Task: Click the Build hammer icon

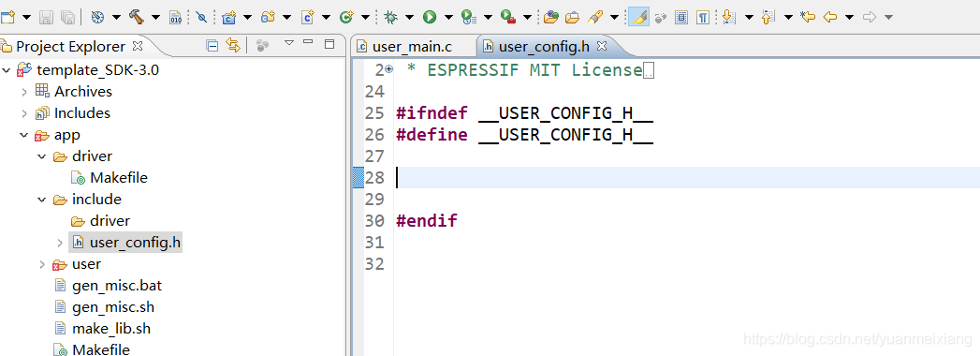Action: [x=137, y=17]
